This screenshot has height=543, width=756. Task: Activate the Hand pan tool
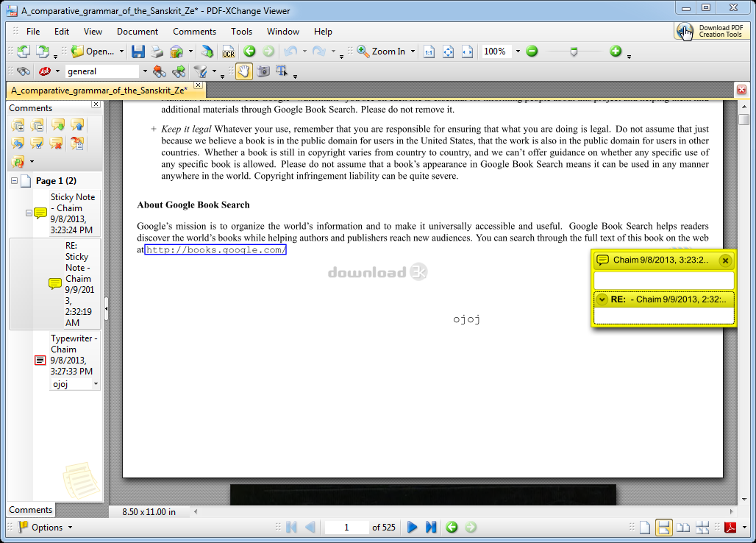pyautogui.click(x=243, y=71)
